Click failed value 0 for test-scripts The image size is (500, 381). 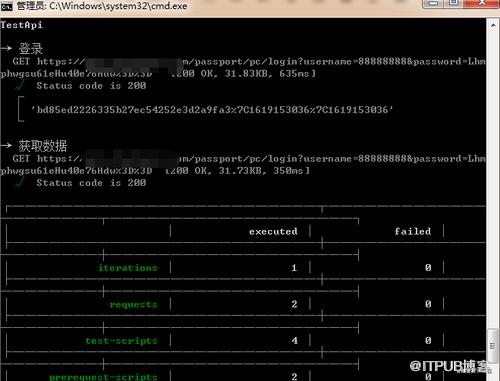(428, 341)
